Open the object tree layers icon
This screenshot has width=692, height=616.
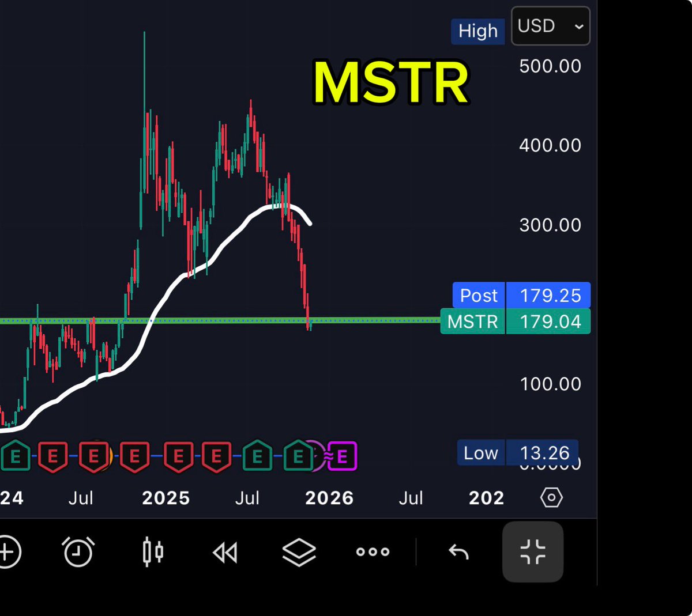point(299,551)
